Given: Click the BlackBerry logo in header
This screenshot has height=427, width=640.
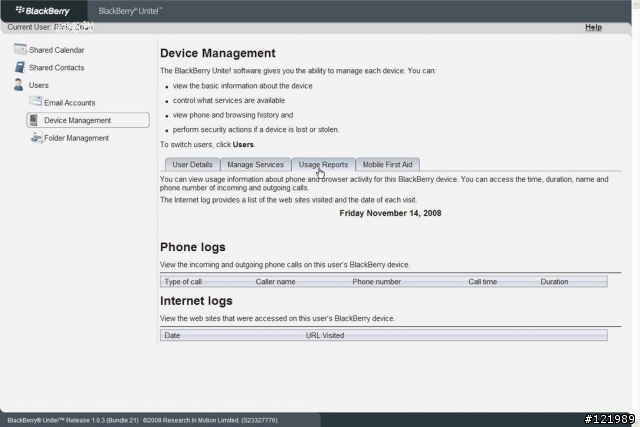Looking at the screenshot, I should coord(42,11).
